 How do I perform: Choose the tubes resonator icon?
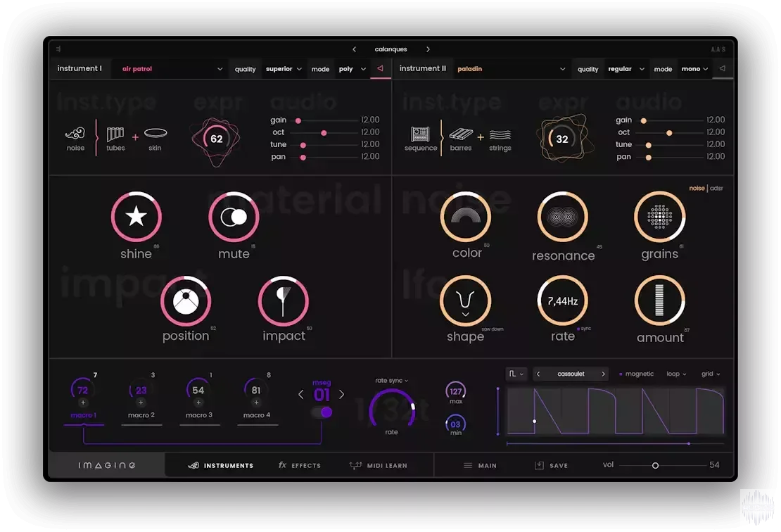click(x=115, y=134)
